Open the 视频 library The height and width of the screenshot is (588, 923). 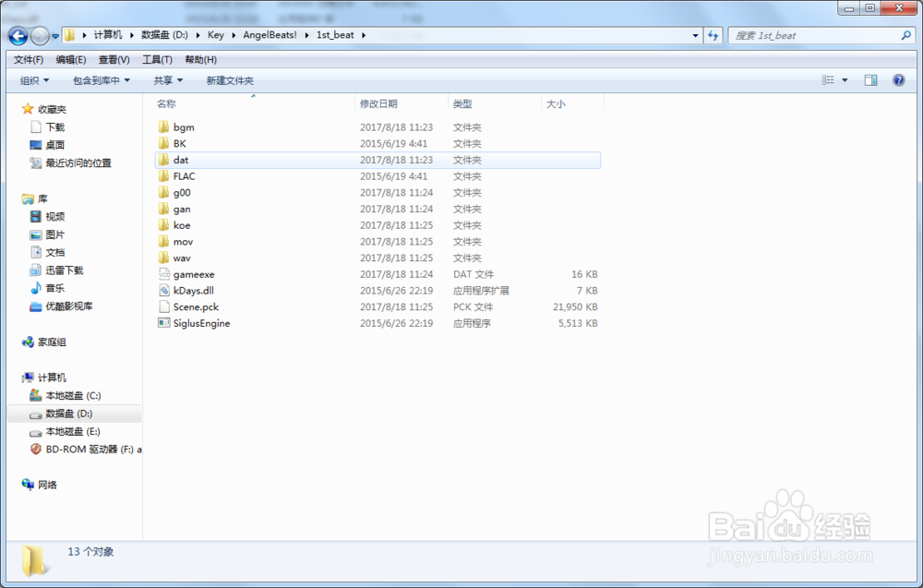point(47,217)
